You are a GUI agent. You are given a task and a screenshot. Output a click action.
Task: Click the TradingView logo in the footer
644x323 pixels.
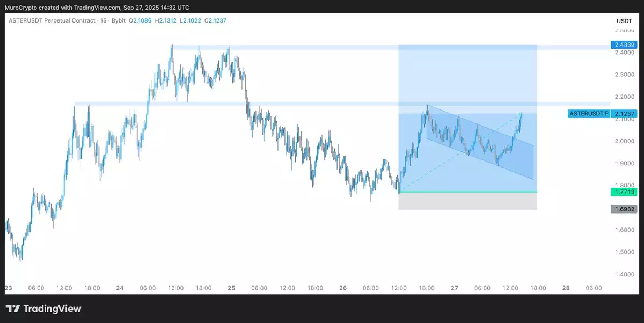tap(43, 309)
